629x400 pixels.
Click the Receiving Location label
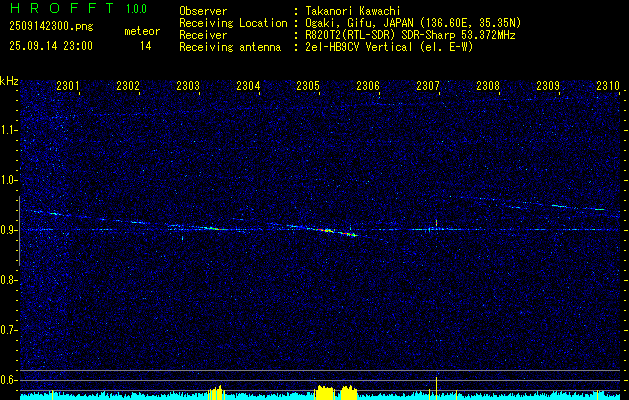tap(233, 23)
